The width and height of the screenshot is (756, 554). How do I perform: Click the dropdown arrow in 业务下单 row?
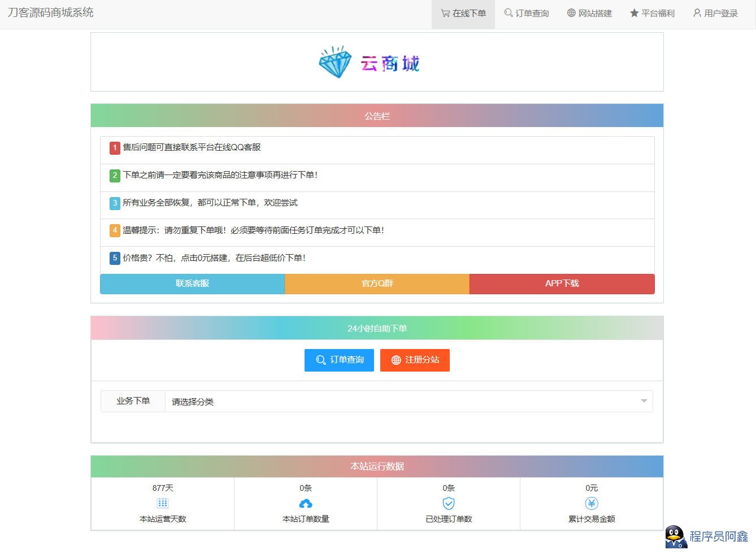click(644, 402)
